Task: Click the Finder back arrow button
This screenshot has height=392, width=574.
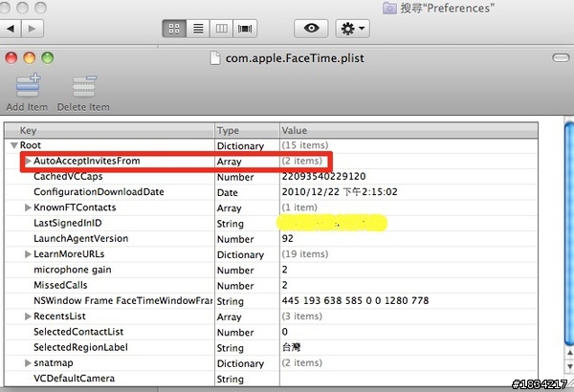Action: click(x=11, y=29)
